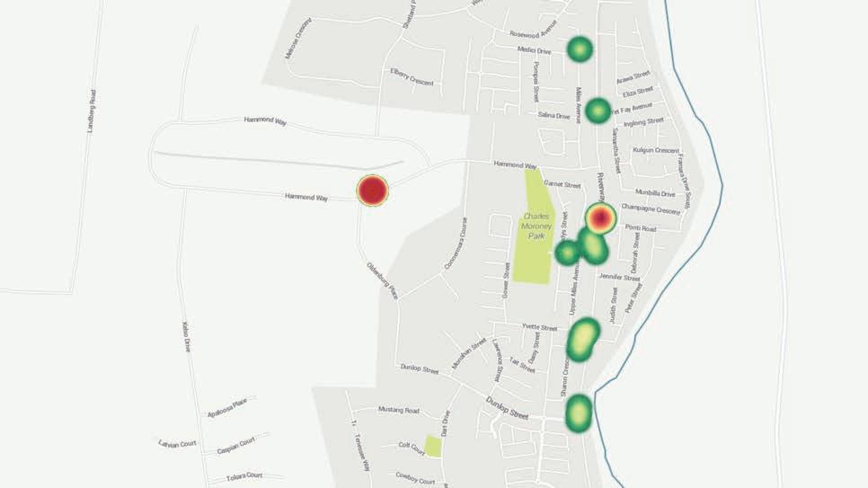Screen dimensions: 868x488
Task: Click the bold Dunlop Street label
Action: point(507,408)
